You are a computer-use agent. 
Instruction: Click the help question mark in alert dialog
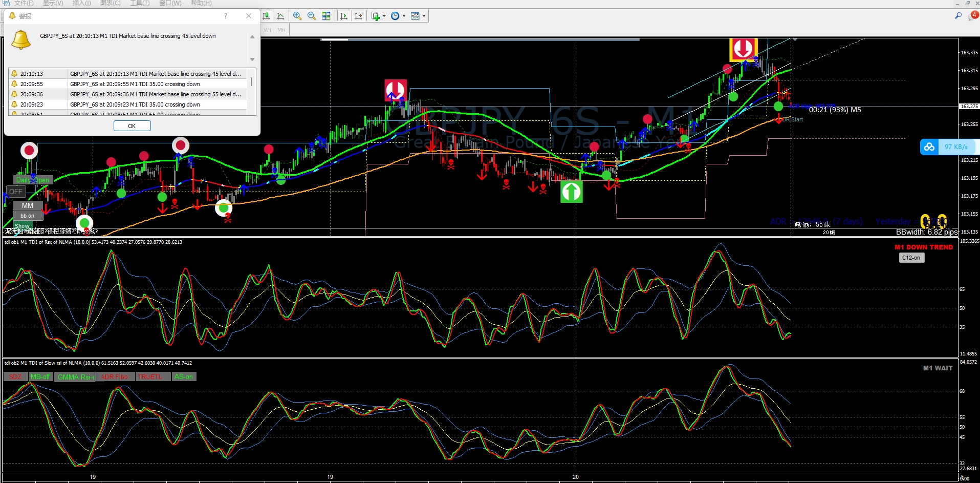point(226,16)
